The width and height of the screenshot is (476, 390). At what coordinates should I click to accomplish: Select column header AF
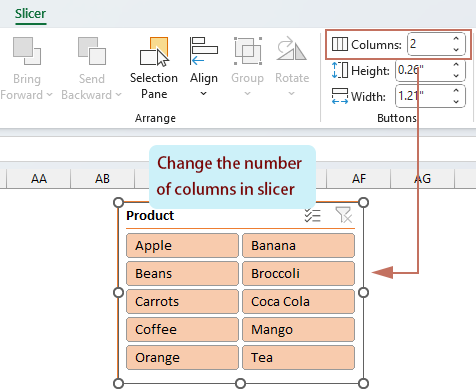tap(359, 179)
